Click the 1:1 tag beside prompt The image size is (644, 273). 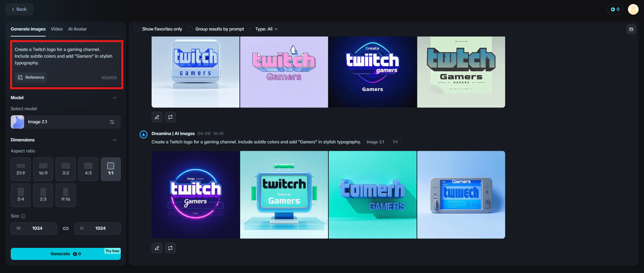(395, 142)
